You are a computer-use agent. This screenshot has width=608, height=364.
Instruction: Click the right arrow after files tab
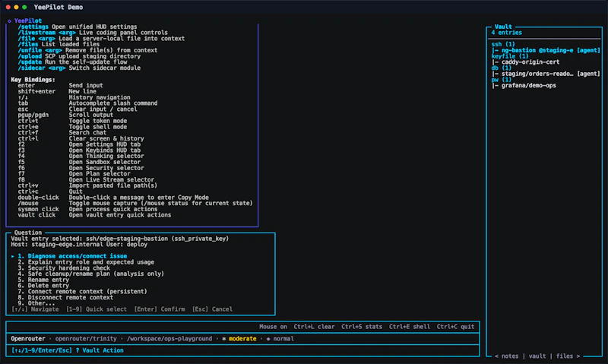pos(578,356)
